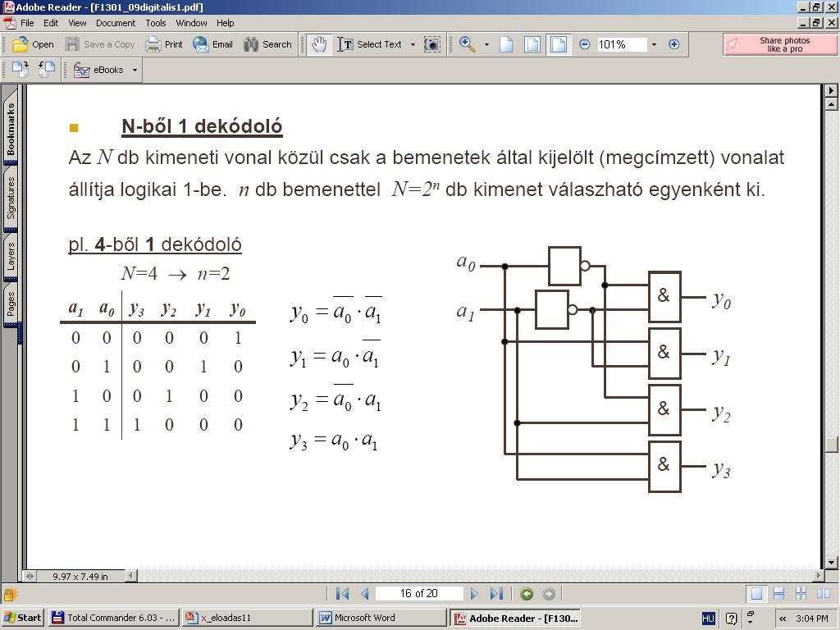
Task: Open the Window menu
Action: click(x=191, y=23)
